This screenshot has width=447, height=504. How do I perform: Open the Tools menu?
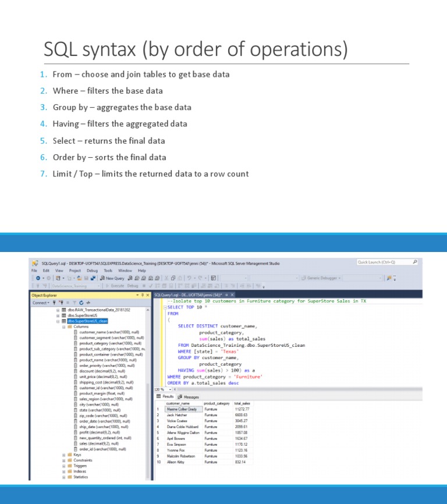108,271
